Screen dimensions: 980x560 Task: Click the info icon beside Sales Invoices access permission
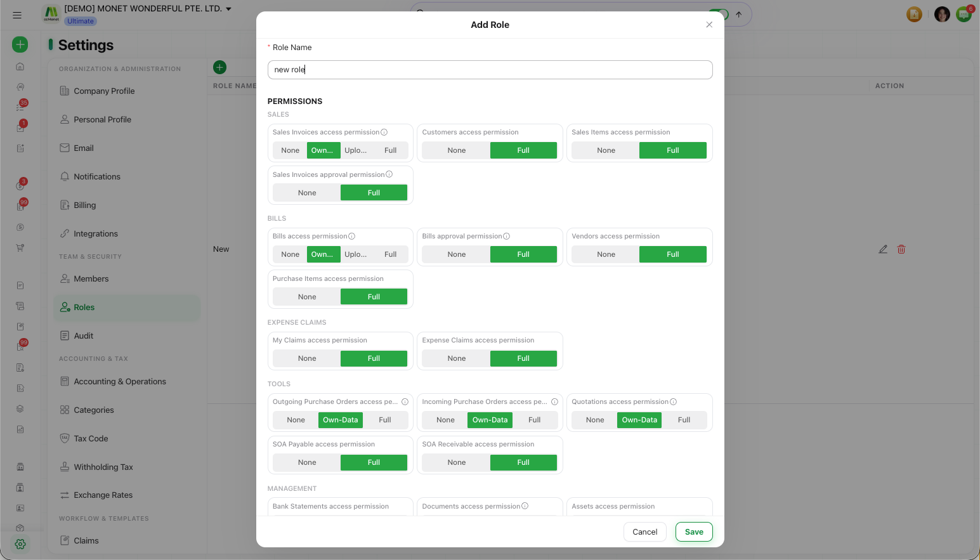384,132
